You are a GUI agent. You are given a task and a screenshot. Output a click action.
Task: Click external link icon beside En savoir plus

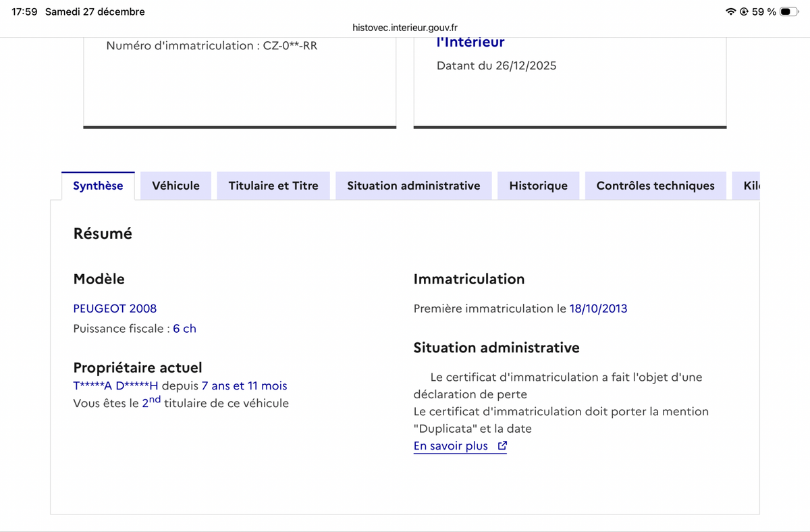pos(502,446)
